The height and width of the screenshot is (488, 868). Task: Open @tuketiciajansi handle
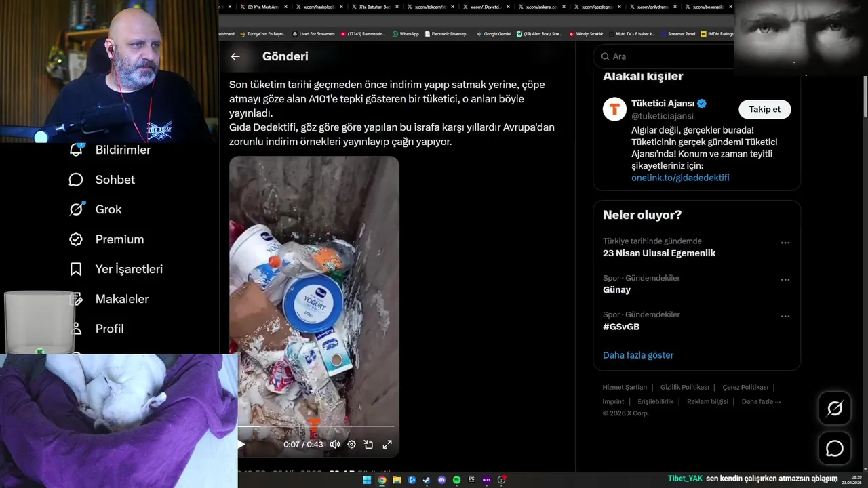(663, 116)
